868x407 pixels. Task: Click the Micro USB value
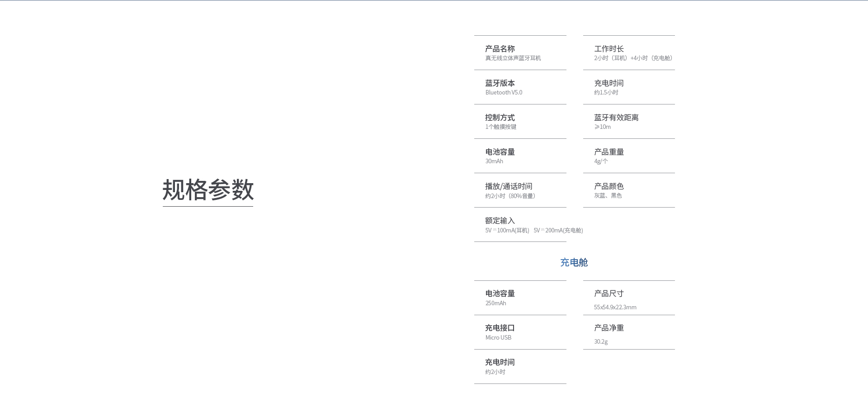tap(499, 338)
